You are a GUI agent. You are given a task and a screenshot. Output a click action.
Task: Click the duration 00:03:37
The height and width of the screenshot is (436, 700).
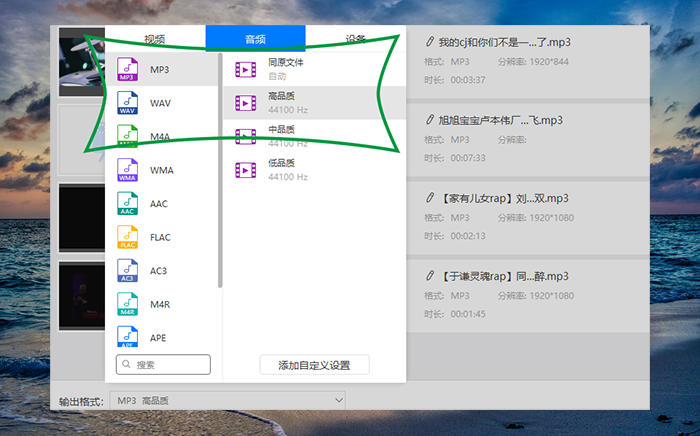468,80
